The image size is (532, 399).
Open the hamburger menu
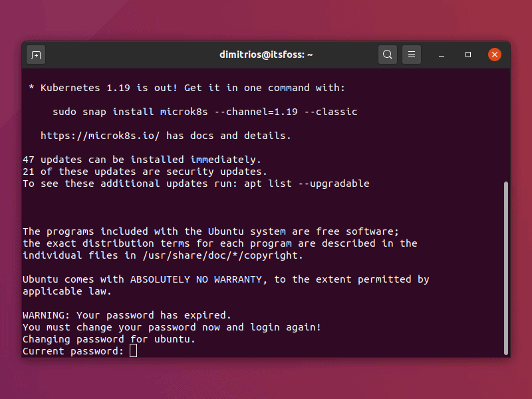pyautogui.click(x=412, y=55)
